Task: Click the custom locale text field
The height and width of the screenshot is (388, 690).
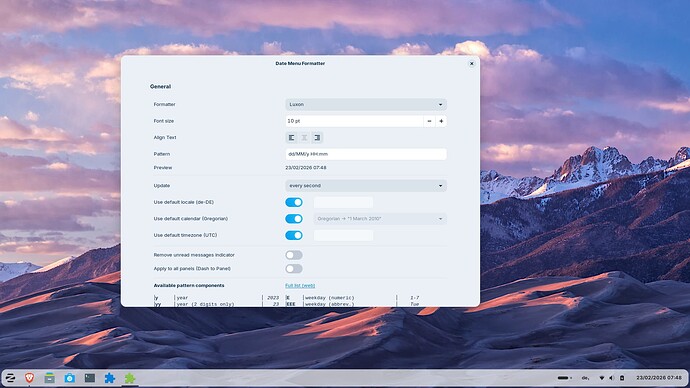Action: [343, 202]
